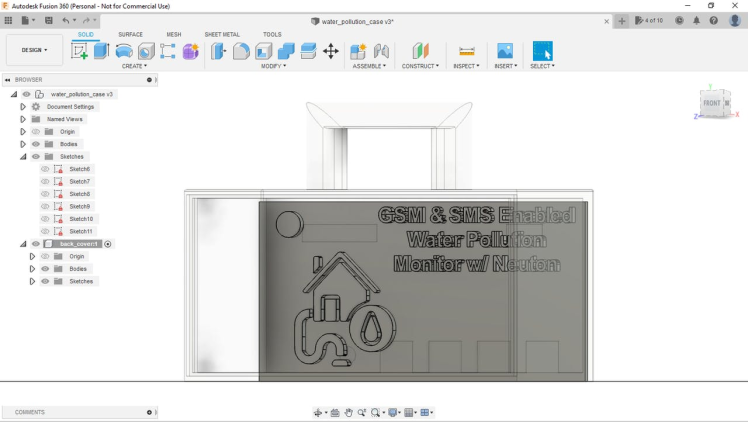
Task: Switch to the MESH tab
Action: tap(174, 34)
